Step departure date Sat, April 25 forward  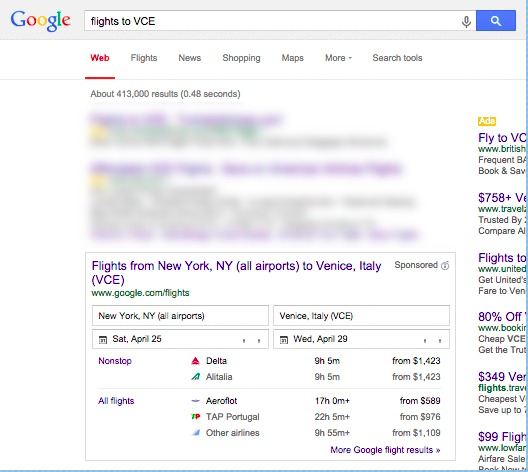click(259, 341)
